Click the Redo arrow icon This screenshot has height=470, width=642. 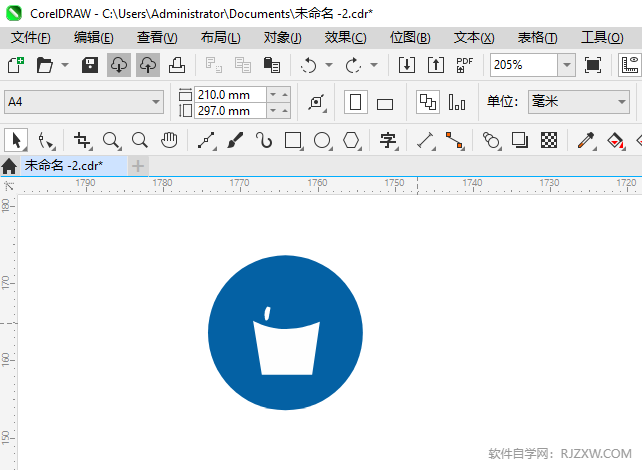click(x=353, y=65)
